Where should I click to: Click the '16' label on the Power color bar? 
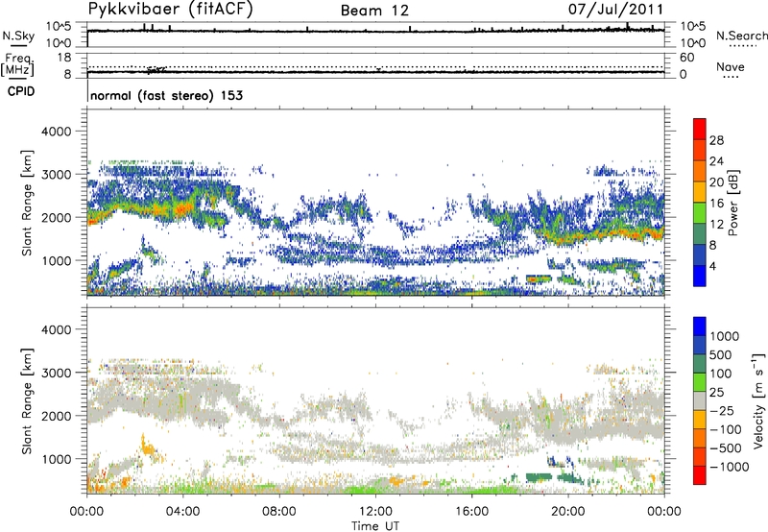click(716, 204)
